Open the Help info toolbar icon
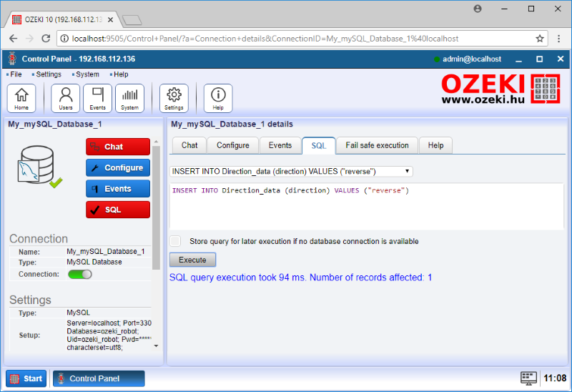Viewport: 572px width, 392px height. click(218, 98)
